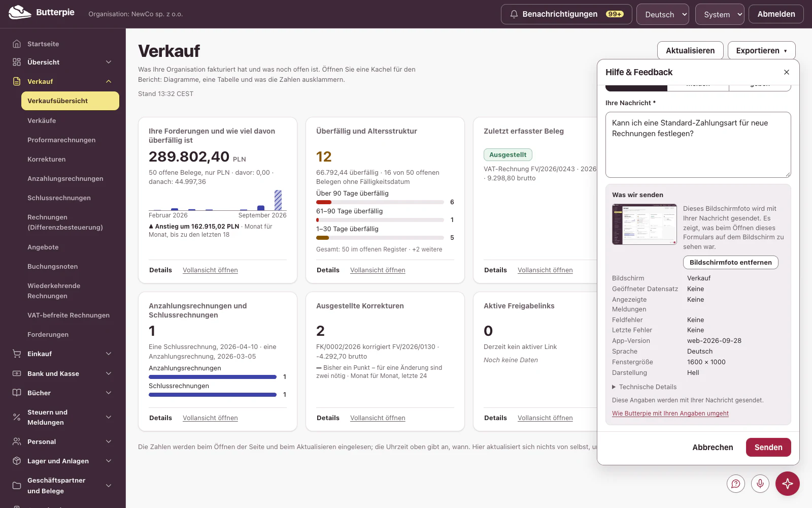Viewport: 812px width, 508px height.
Task: Click the Verkauf document icon in sidebar
Action: [x=17, y=81]
